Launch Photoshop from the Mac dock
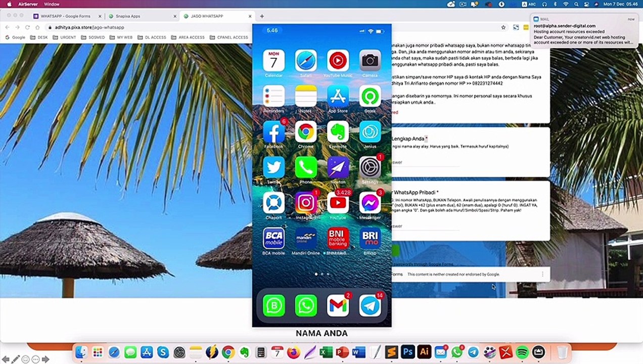Image resolution: width=643 pixels, height=364 pixels. [x=408, y=352]
